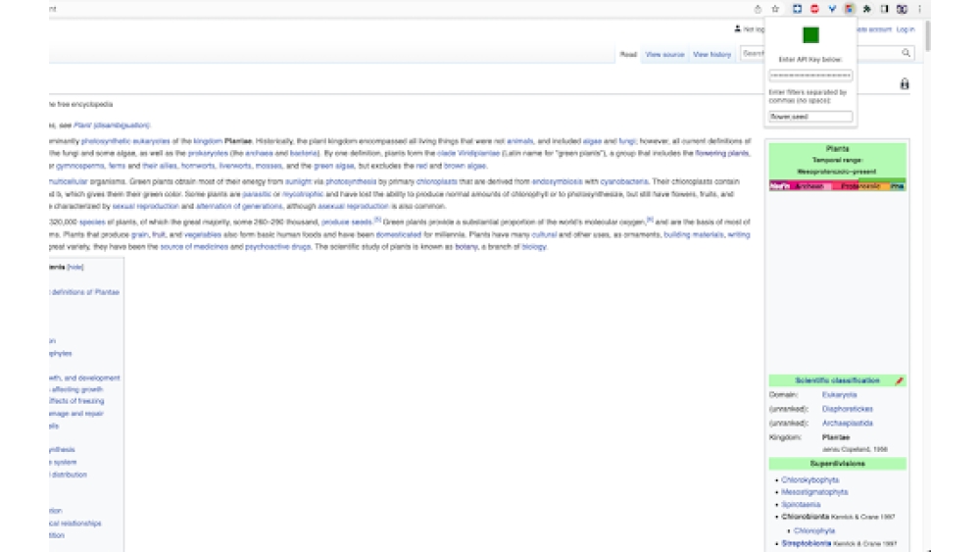The height and width of the screenshot is (552, 980).
Task: Open the Mesostigmatophyta superdivision link
Action: click(814, 492)
